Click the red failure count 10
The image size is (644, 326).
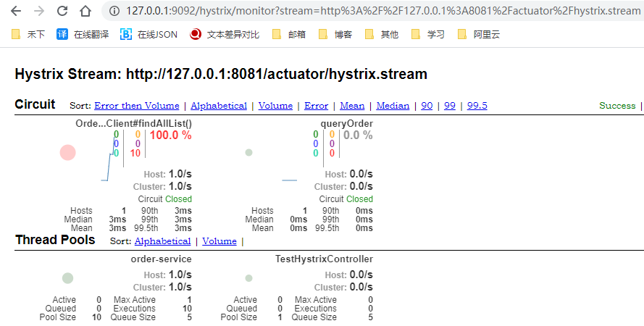135,153
